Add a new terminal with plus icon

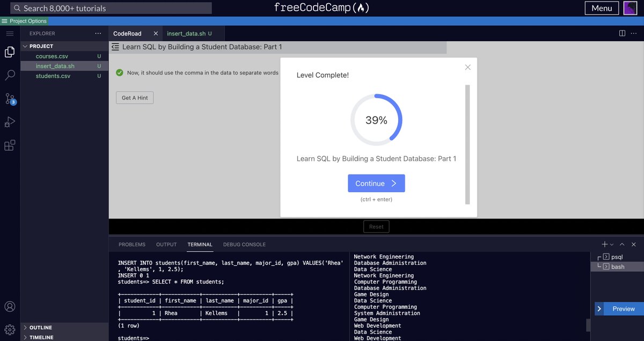[605, 244]
